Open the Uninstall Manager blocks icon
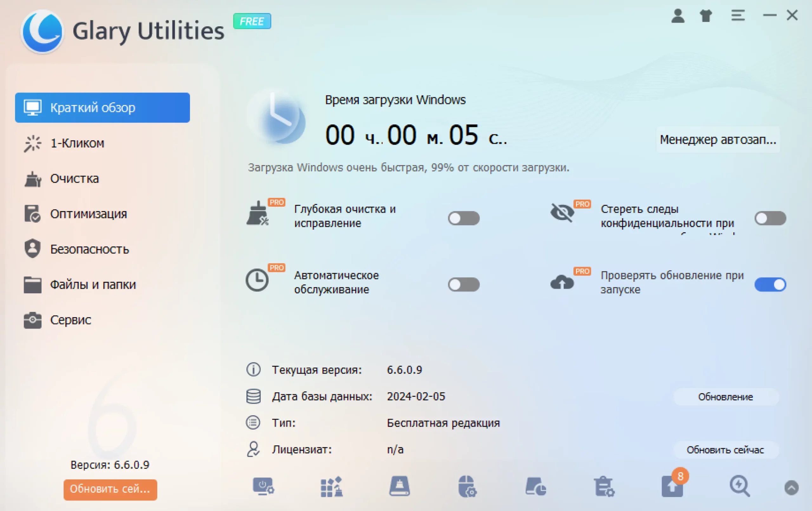The width and height of the screenshot is (812, 511). tap(331, 487)
